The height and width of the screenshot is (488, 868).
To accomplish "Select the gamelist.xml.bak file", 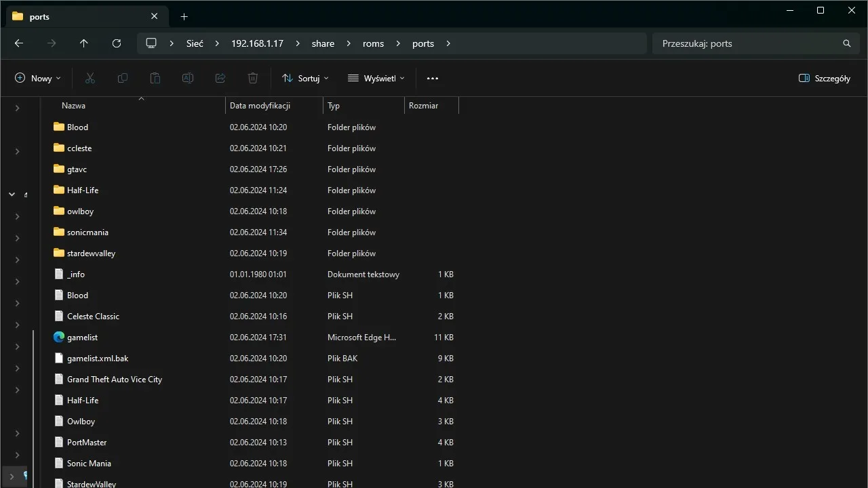I will coord(98,359).
